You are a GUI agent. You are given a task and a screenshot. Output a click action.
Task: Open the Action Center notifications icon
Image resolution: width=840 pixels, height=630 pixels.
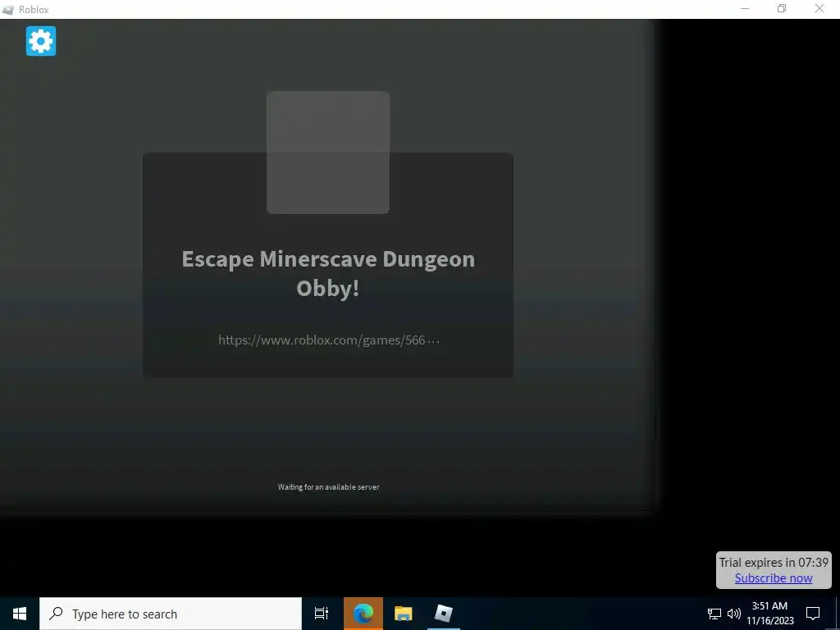click(813, 614)
